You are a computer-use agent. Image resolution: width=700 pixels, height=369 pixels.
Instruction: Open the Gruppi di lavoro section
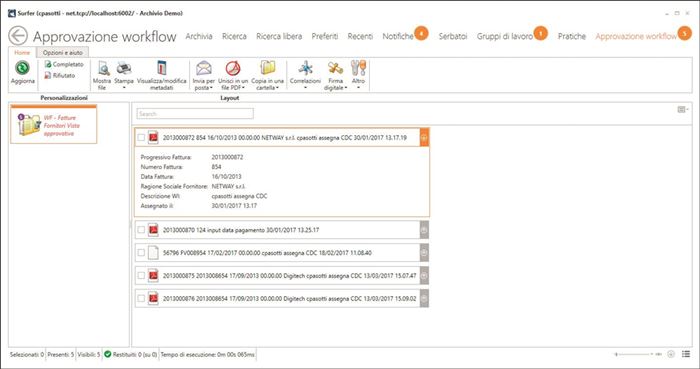pos(504,36)
